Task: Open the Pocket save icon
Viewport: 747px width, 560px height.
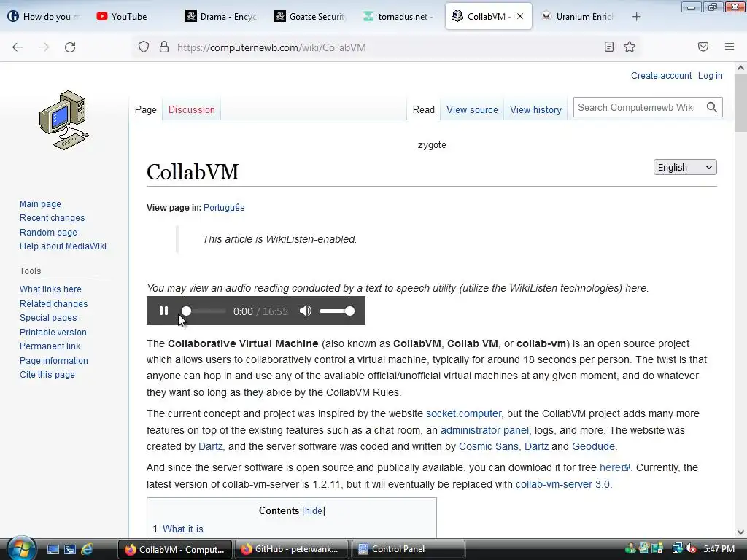Action: [703, 47]
